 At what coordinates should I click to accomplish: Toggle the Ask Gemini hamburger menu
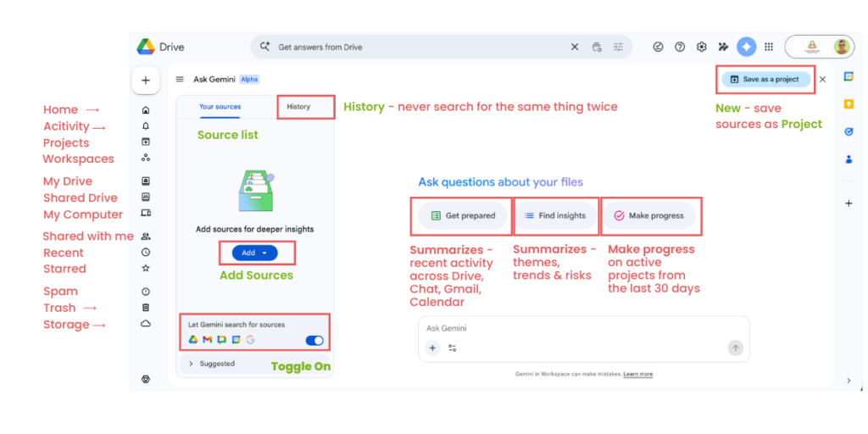[180, 79]
